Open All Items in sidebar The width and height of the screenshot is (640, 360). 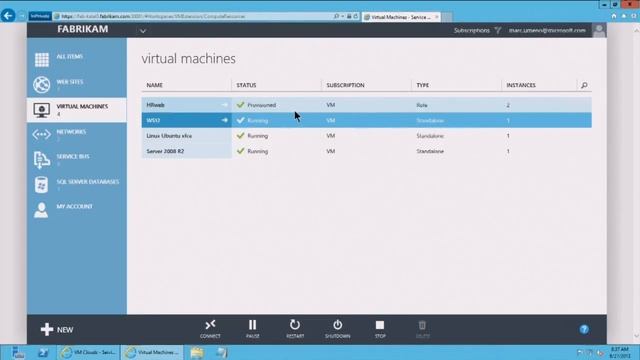77,59
